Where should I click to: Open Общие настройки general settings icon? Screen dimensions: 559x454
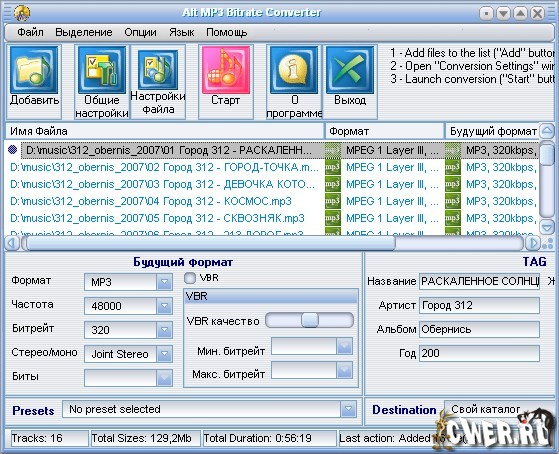pyautogui.click(x=102, y=70)
